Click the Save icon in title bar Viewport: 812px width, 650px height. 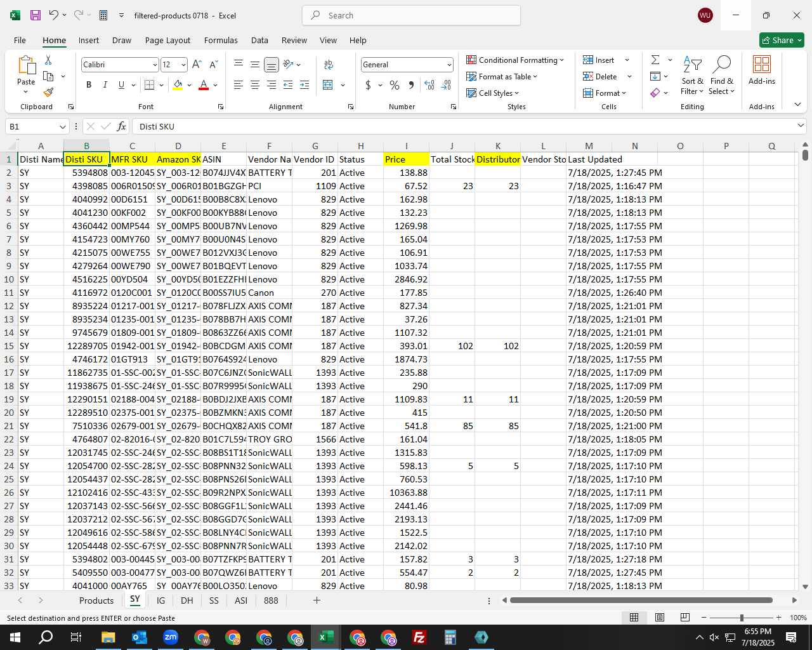pos(36,15)
